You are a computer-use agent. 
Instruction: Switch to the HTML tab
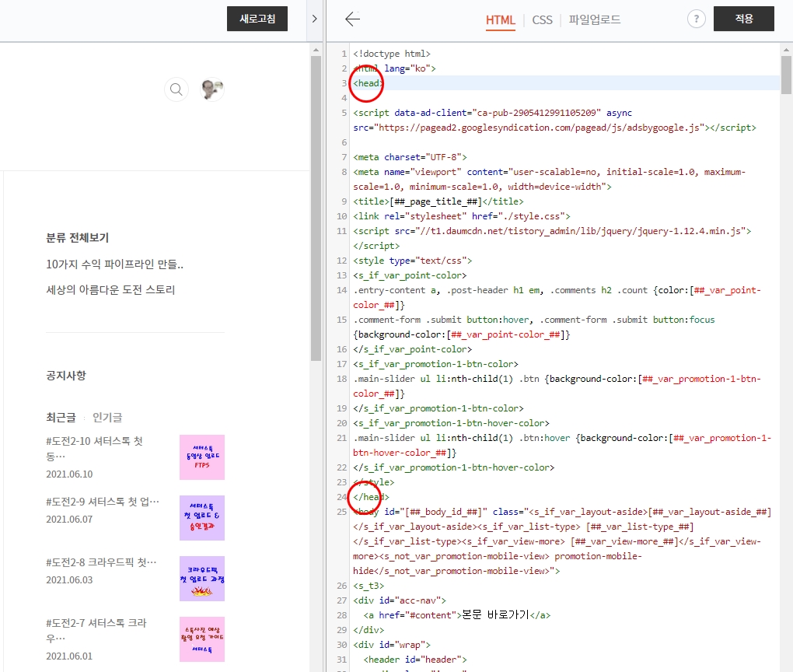click(x=500, y=19)
